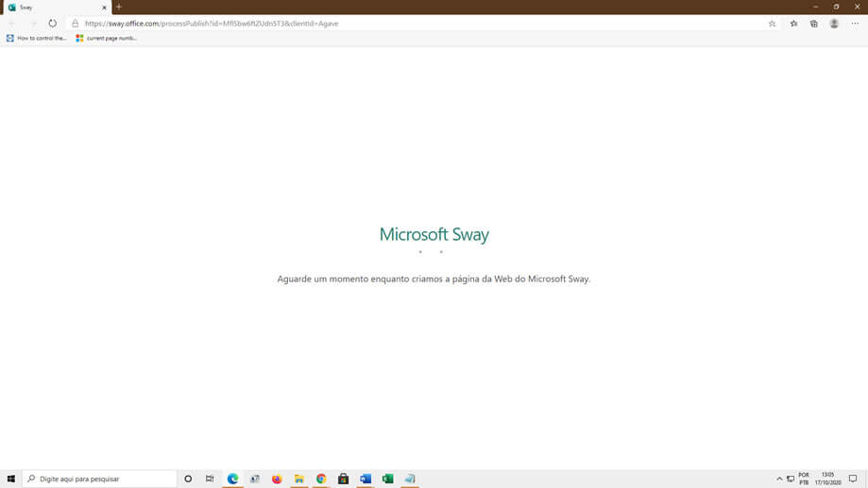
Task: Open a new browser tab
Action: click(x=118, y=8)
